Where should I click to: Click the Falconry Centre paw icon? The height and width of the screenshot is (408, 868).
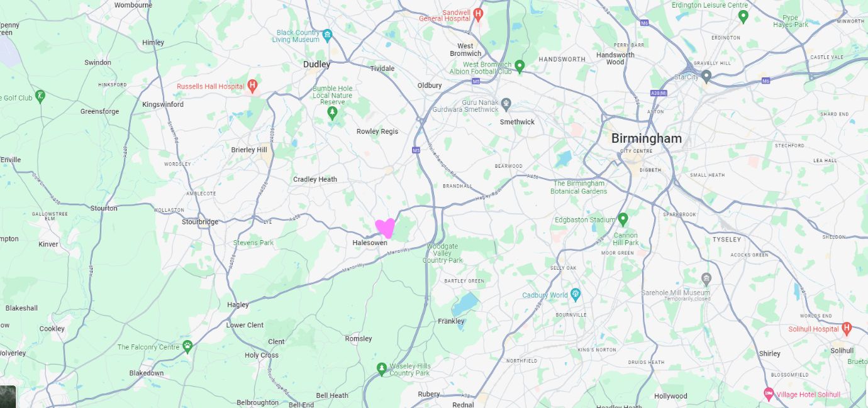pos(187,346)
